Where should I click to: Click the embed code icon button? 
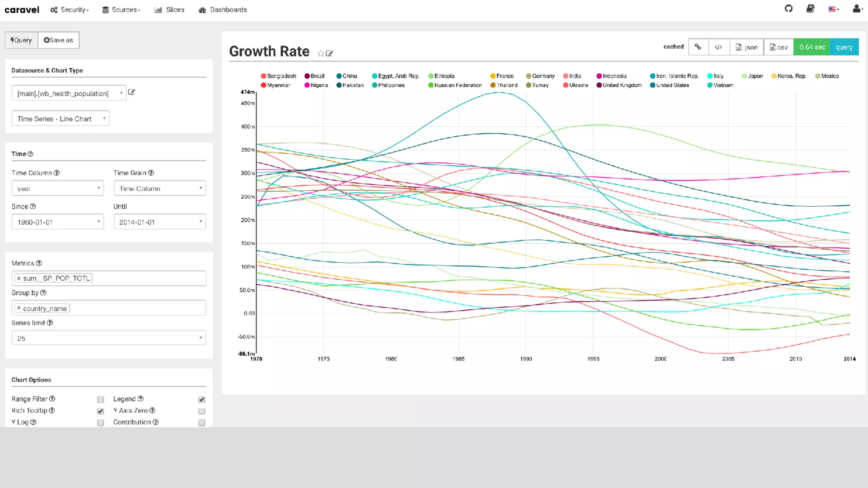[x=718, y=47]
